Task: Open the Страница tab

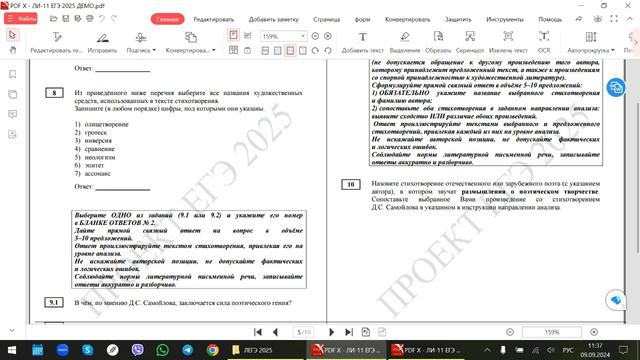Action: pos(327,19)
